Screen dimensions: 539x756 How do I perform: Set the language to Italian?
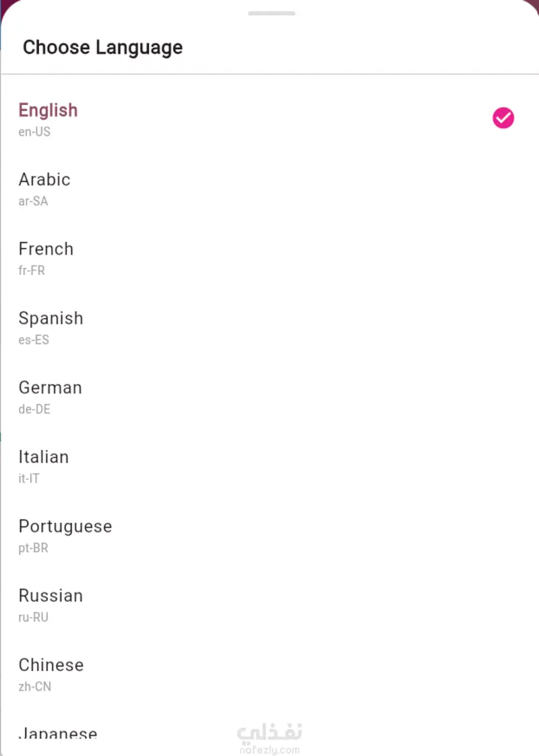pyautogui.click(x=43, y=458)
